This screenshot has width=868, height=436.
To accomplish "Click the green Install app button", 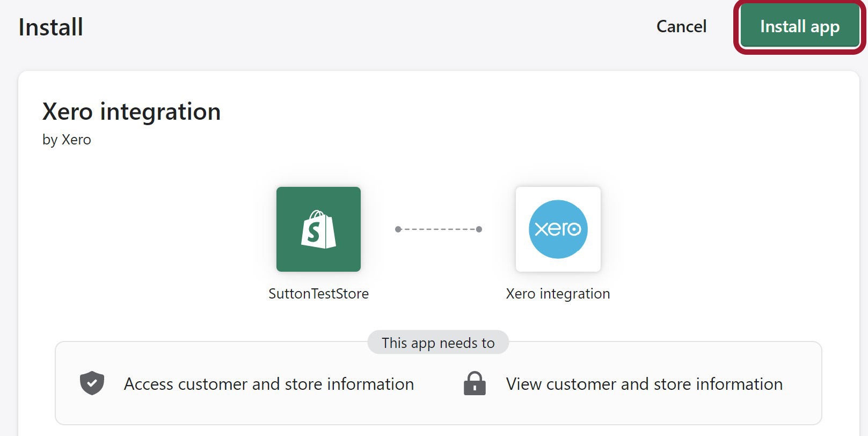I will click(x=799, y=27).
